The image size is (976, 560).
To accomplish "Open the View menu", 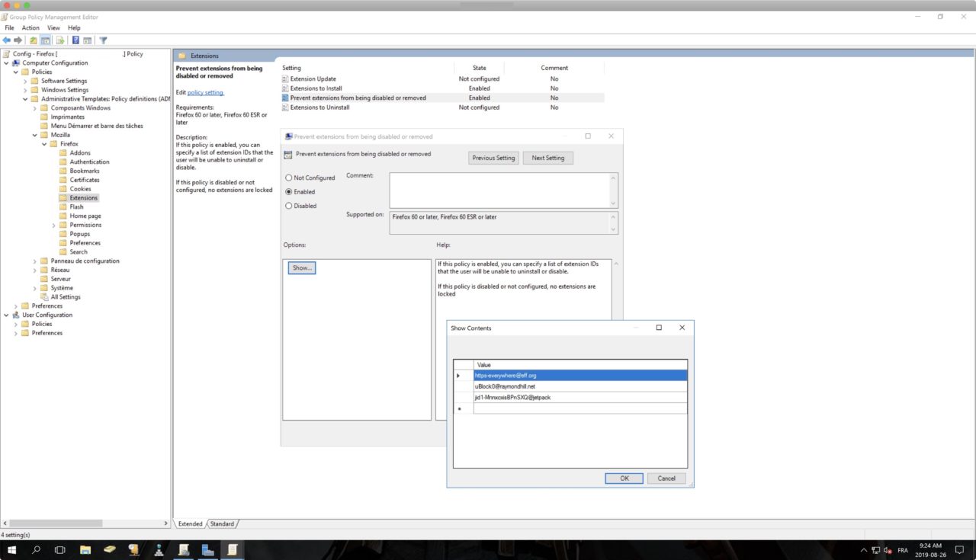I will pos(53,28).
